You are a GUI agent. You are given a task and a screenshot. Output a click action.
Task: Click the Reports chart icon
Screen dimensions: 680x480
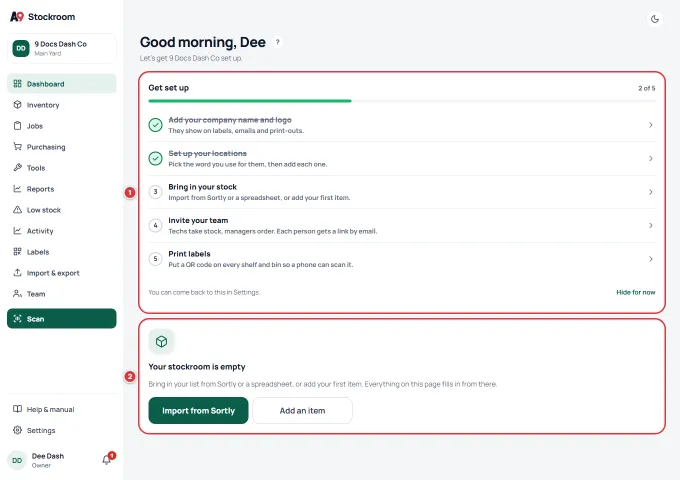[x=17, y=189]
